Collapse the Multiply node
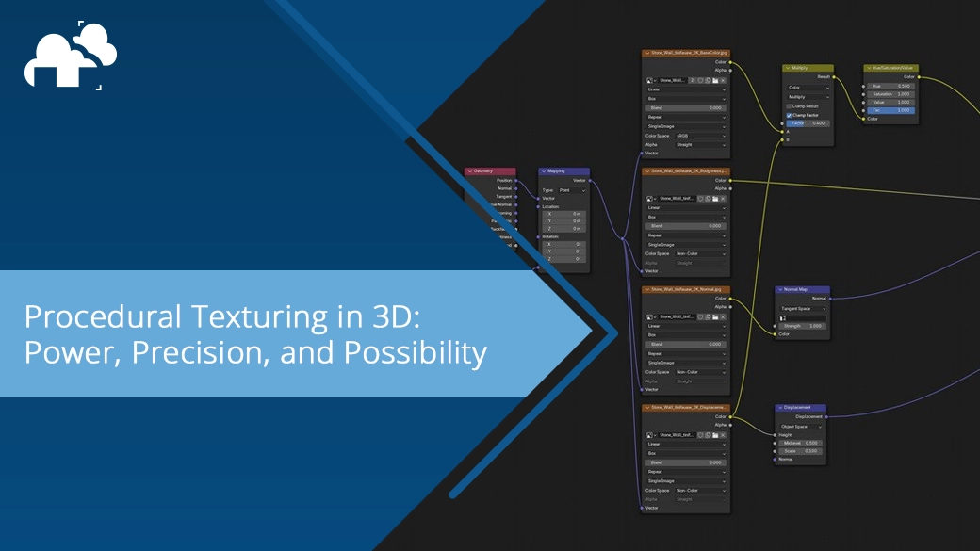 coord(788,68)
